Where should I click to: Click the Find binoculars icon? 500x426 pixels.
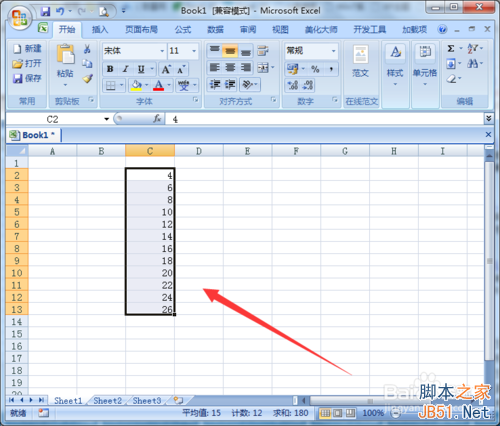click(472, 63)
